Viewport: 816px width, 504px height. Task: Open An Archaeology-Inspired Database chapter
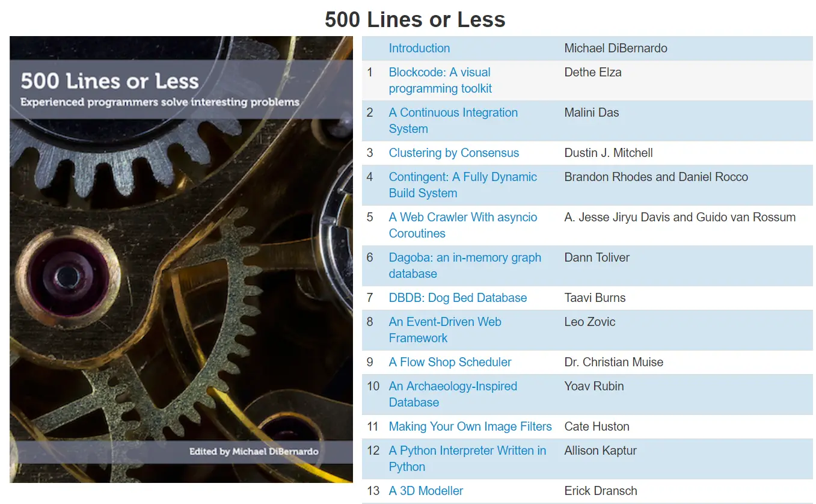453,395
